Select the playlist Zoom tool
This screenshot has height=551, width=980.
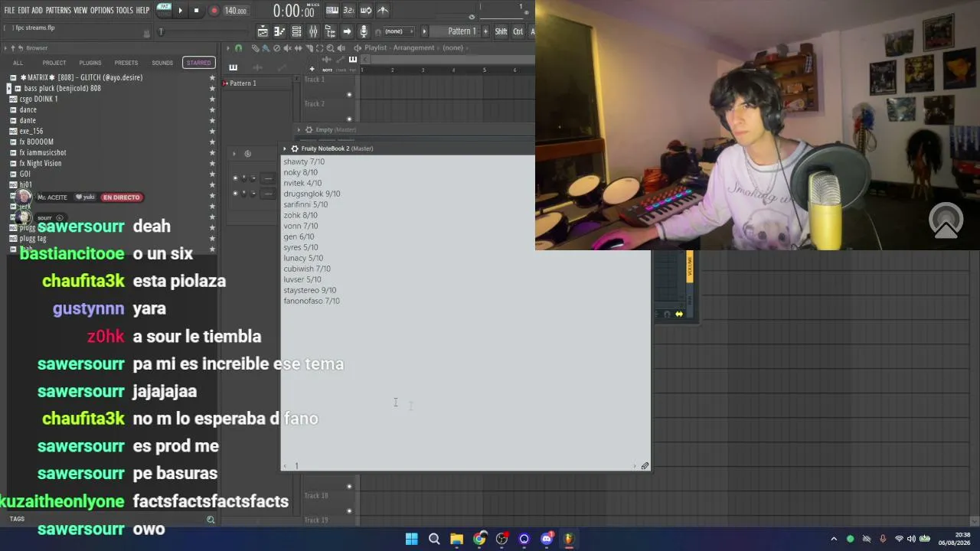pyautogui.click(x=330, y=48)
